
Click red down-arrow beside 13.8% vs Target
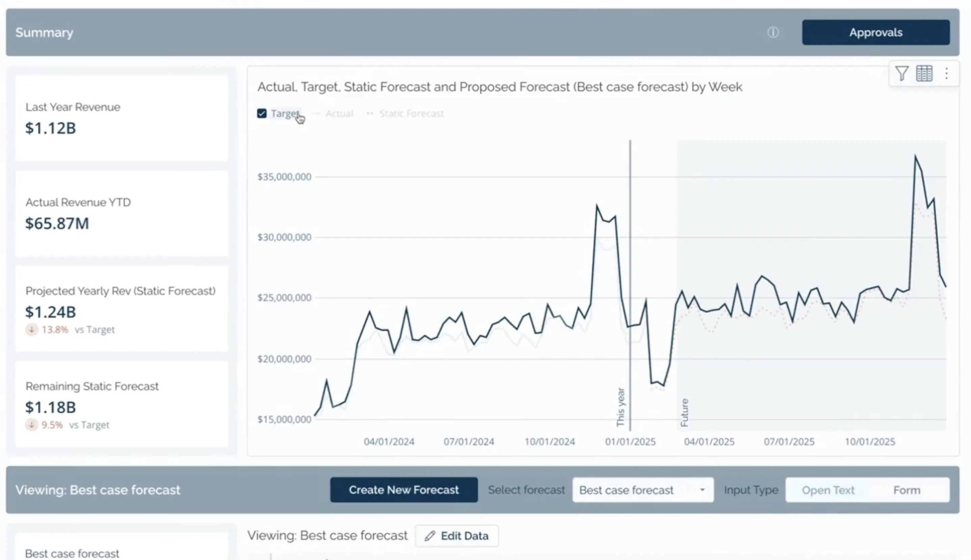pos(31,330)
